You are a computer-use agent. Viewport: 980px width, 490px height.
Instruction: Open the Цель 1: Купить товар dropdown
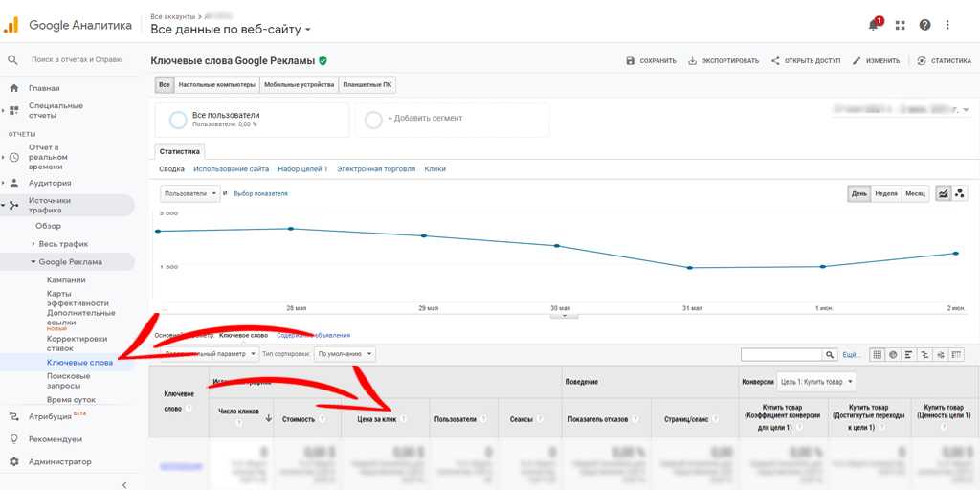[x=815, y=381]
